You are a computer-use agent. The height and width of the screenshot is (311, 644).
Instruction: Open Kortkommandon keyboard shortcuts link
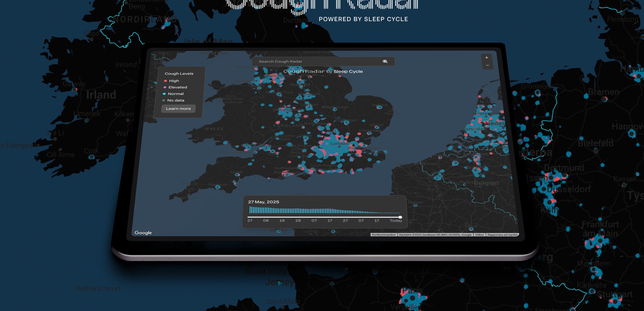384,235
